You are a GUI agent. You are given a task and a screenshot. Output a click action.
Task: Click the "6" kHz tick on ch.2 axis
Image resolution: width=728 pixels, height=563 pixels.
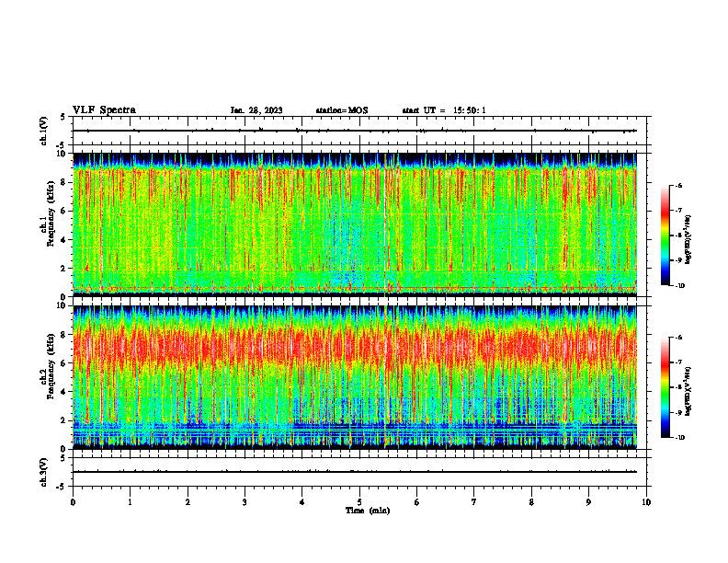64,363
